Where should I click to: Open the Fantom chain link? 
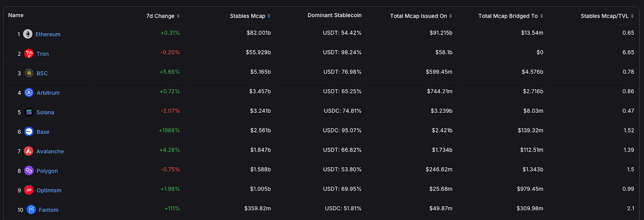48,210
